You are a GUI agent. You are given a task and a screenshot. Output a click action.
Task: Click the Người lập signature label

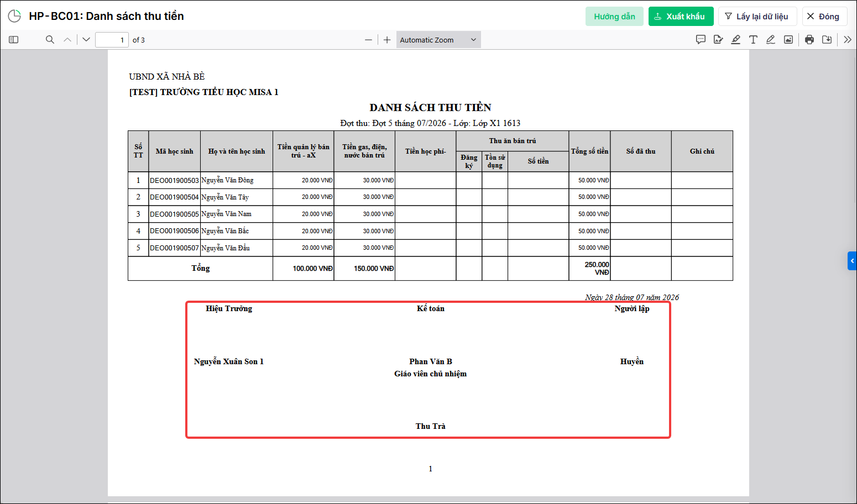pyautogui.click(x=632, y=308)
